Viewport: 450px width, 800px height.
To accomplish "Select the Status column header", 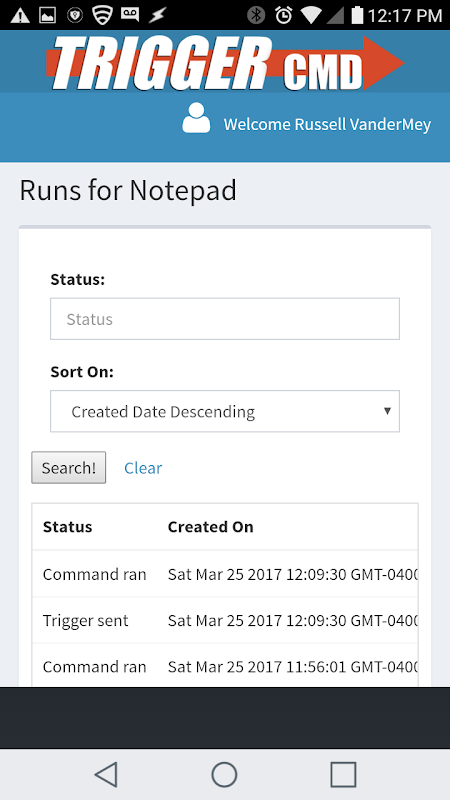I will tap(67, 527).
